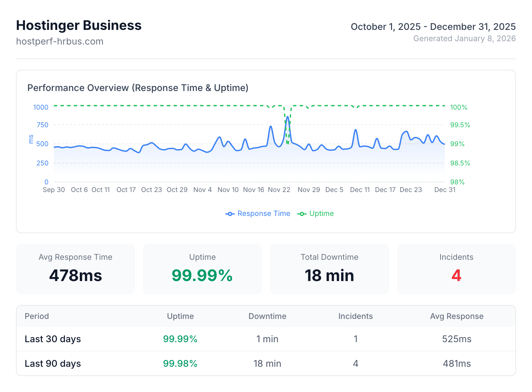Select the Total Downtime card

[x=329, y=269]
